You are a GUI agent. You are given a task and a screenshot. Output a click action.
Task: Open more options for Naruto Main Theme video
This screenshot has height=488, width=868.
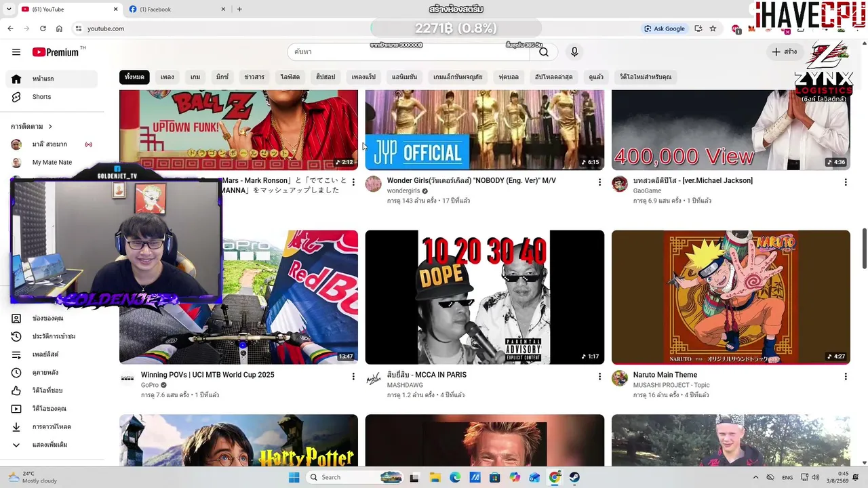point(846,376)
